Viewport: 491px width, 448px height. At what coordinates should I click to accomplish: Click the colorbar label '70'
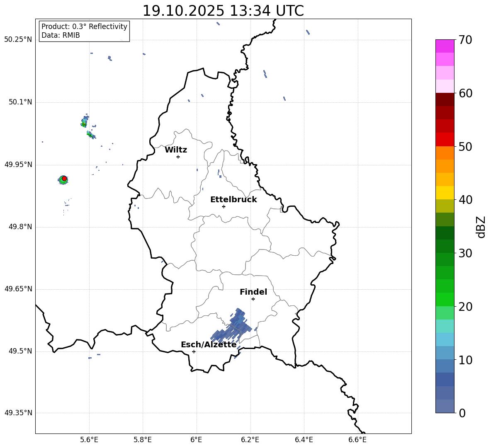pos(465,40)
